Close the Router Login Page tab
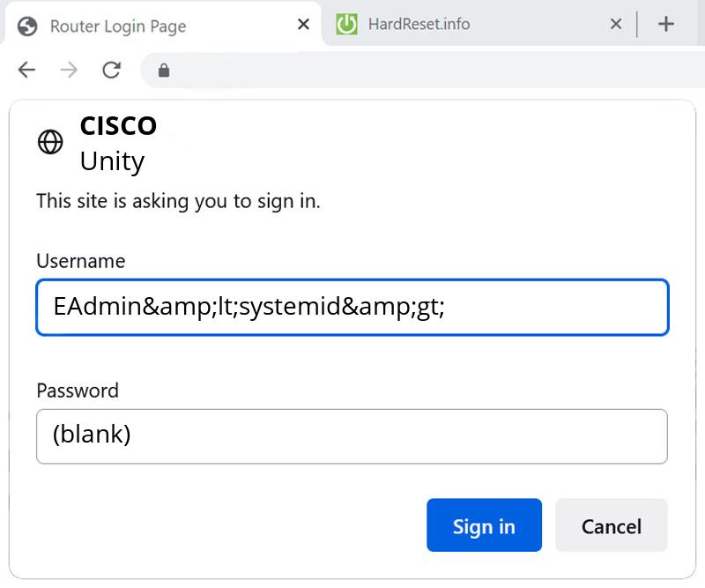The width and height of the screenshot is (705, 588). click(302, 24)
